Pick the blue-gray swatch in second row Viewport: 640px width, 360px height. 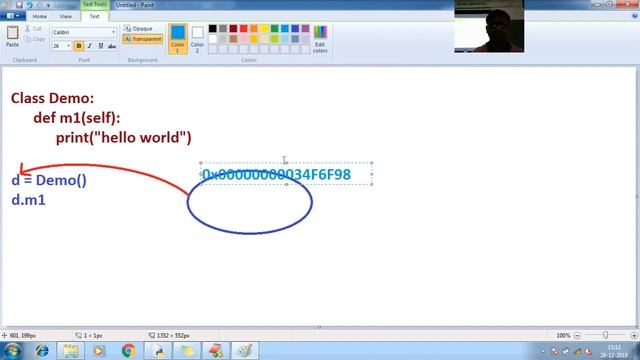tap(295, 39)
